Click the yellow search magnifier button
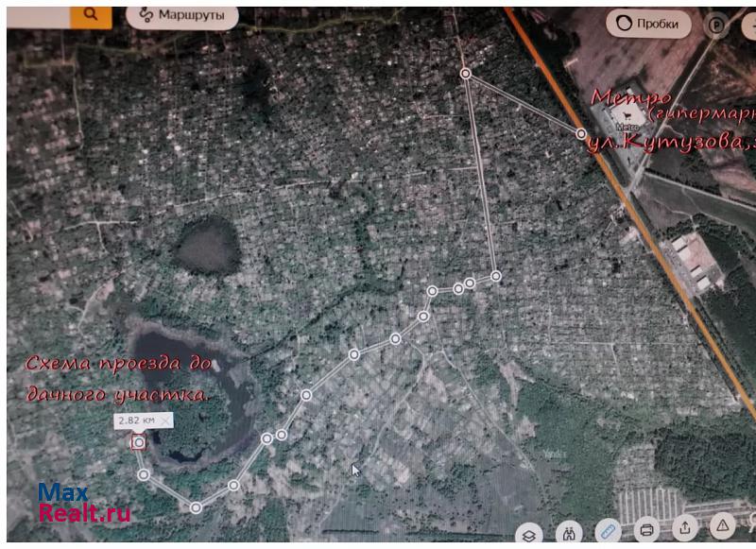This screenshot has width=756, height=549. pyautogui.click(x=90, y=14)
